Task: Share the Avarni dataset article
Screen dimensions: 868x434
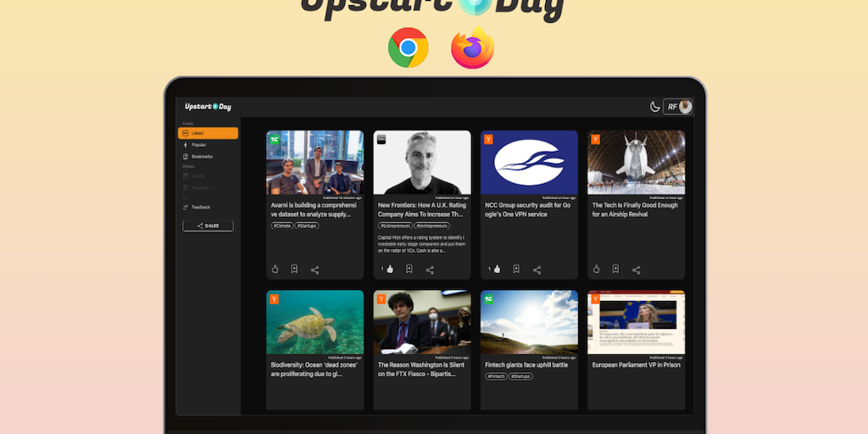Action: pyautogui.click(x=315, y=270)
